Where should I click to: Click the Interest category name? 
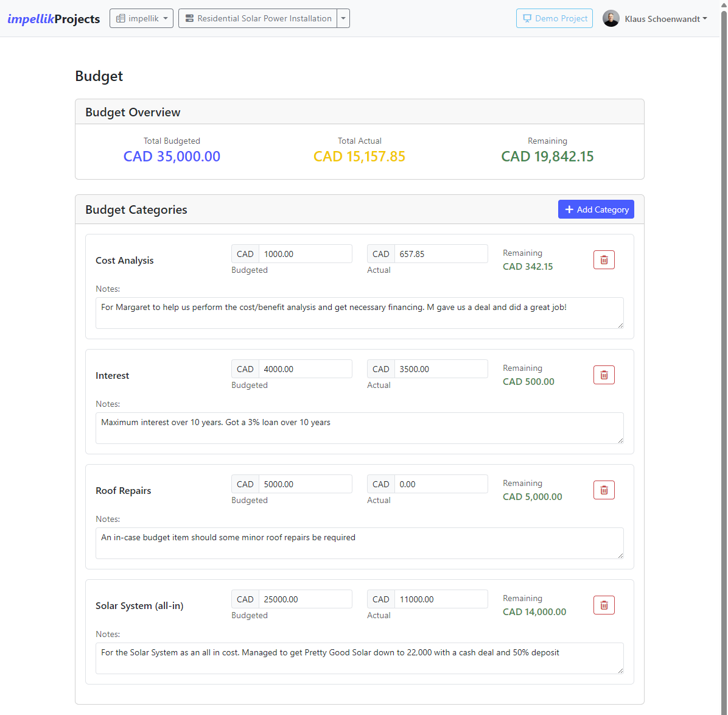tap(113, 375)
